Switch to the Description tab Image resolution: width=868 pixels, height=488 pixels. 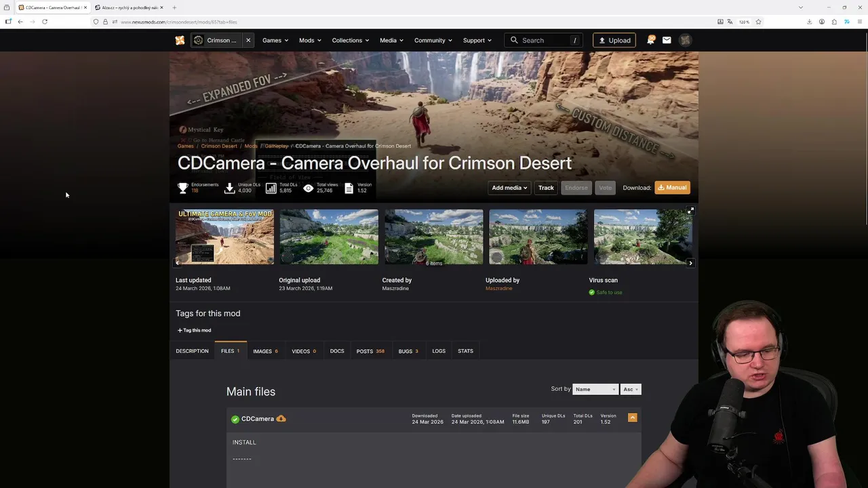tap(192, 351)
